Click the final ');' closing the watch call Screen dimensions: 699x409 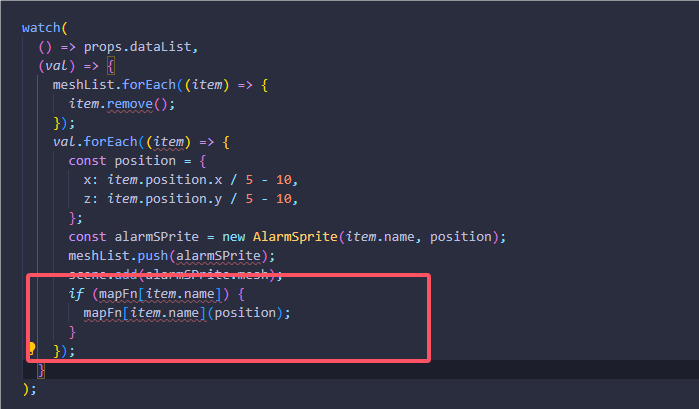pos(29,389)
